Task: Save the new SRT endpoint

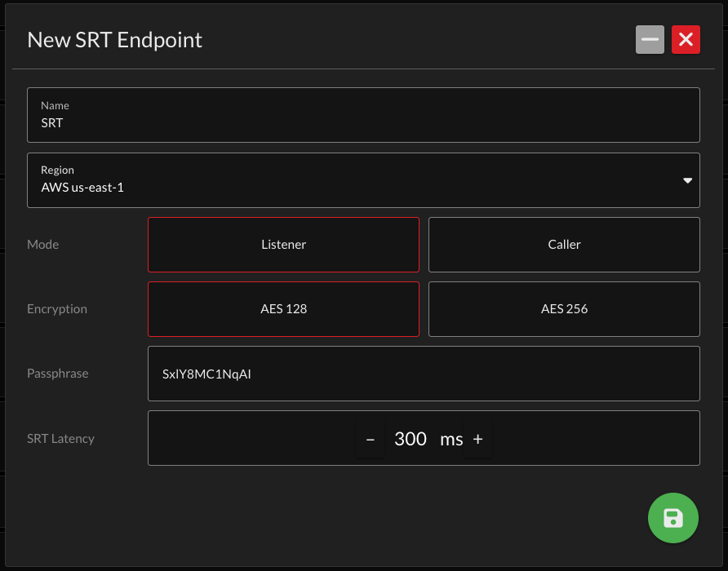Action: 673,518
